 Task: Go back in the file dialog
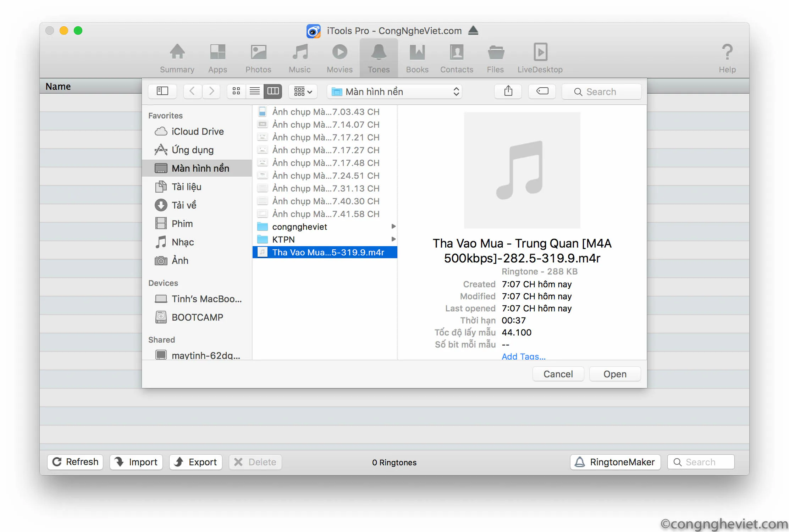pos(192,92)
